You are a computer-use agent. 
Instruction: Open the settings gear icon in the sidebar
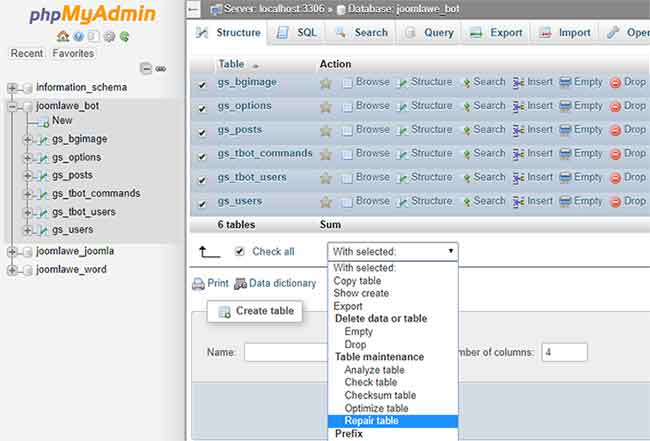pos(109,37)
